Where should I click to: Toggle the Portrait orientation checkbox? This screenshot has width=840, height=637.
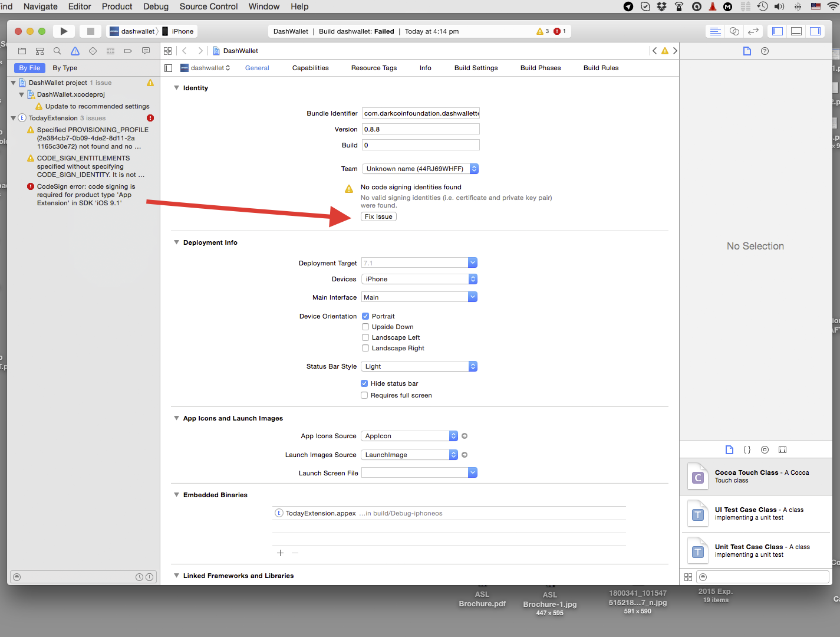coord(365,316)
